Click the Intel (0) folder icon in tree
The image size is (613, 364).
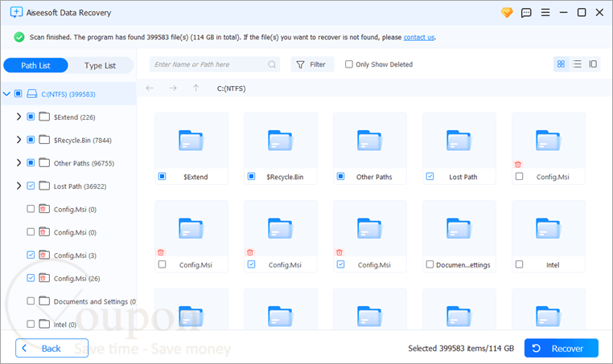pos(44,324)
